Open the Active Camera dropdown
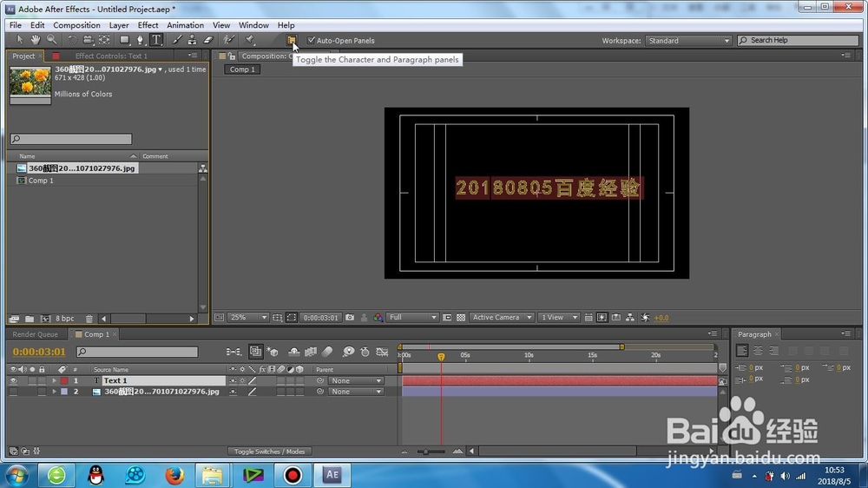This screenshot has width=868, height=488. [x=502, y=318]
